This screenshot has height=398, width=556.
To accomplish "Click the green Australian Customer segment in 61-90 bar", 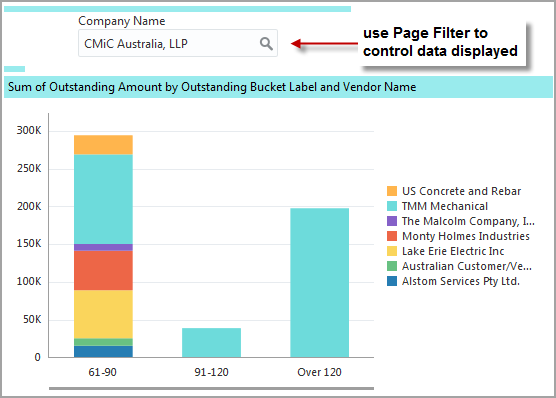I will 103,342.
